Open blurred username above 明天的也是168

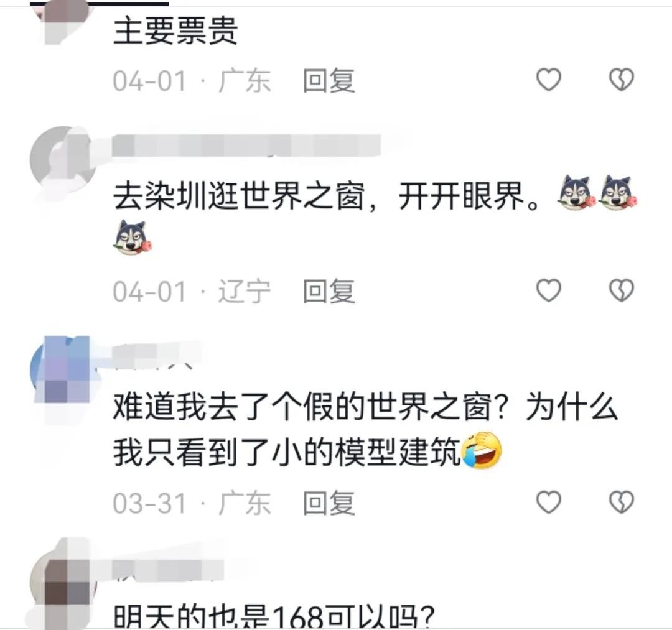168,569
